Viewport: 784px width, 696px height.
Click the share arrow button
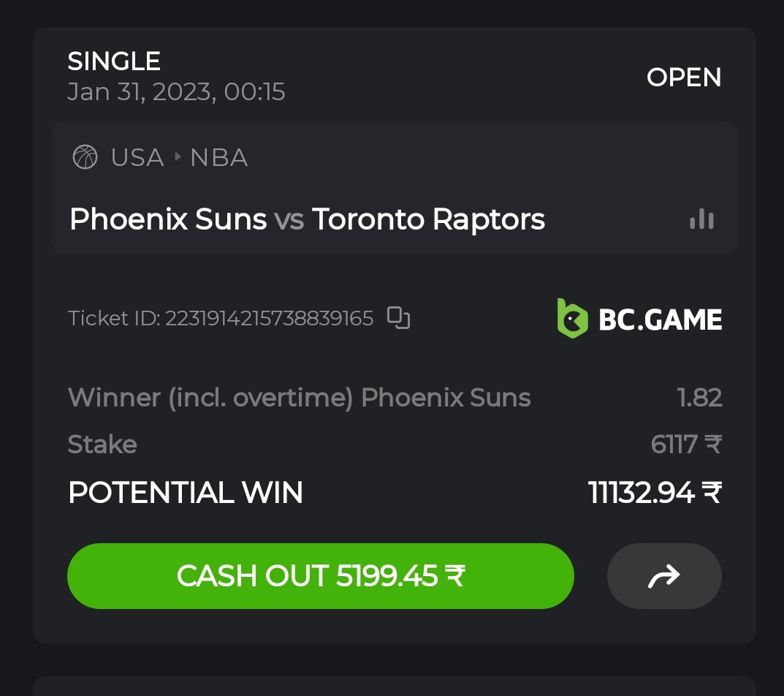[x=664, y=576]
